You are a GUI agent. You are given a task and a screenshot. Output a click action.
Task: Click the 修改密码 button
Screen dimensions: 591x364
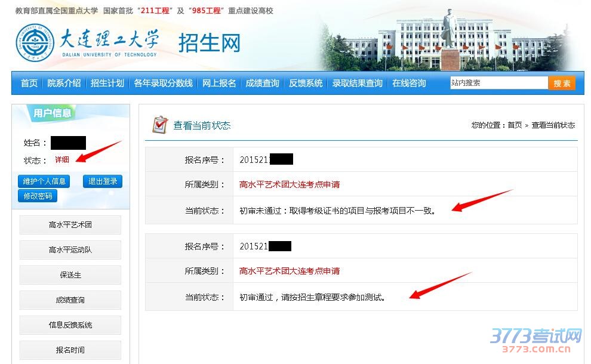coord(38,196)
